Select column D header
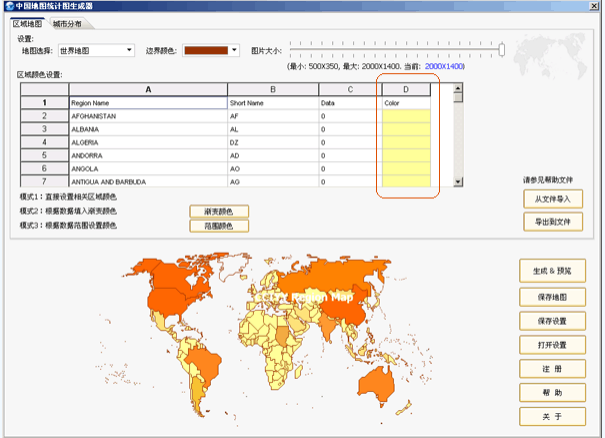 click(406, 90)
